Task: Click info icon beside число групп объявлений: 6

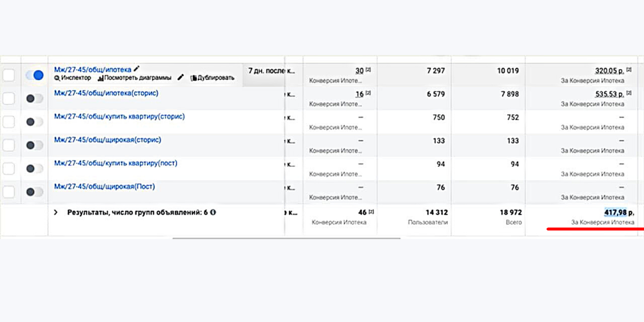Action: tap(213, 213)
